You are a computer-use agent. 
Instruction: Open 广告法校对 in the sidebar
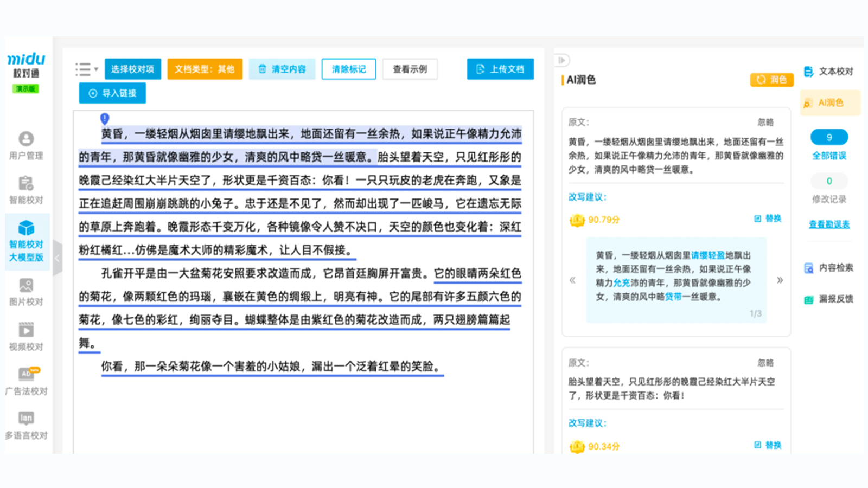click(x=26, y=381)
